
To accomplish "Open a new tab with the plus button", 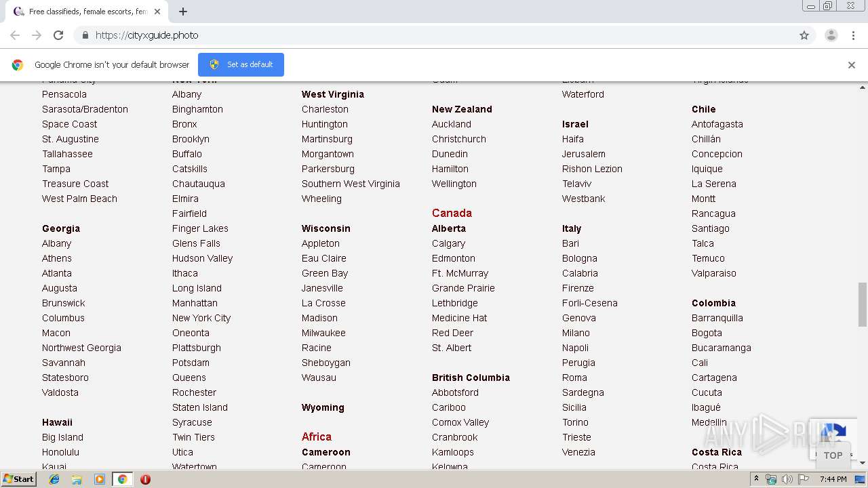I will click(x=183, y=12).
